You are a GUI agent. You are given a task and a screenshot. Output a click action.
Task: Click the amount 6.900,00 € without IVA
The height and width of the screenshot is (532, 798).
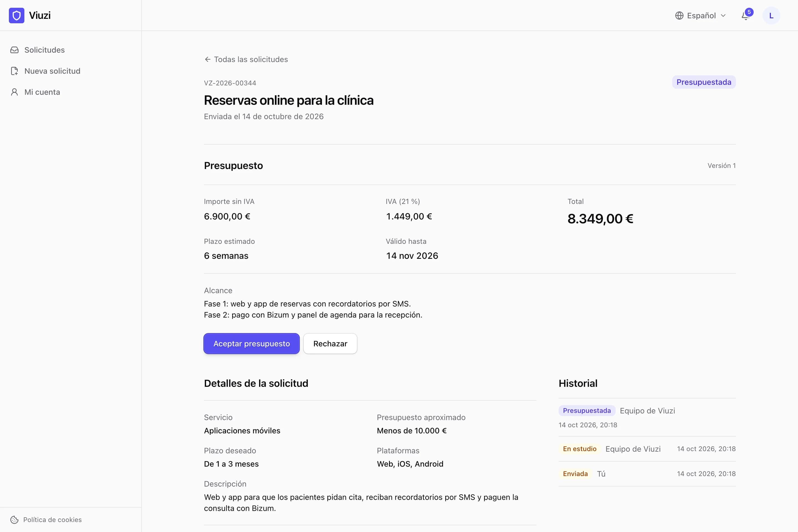click(227, 216)
